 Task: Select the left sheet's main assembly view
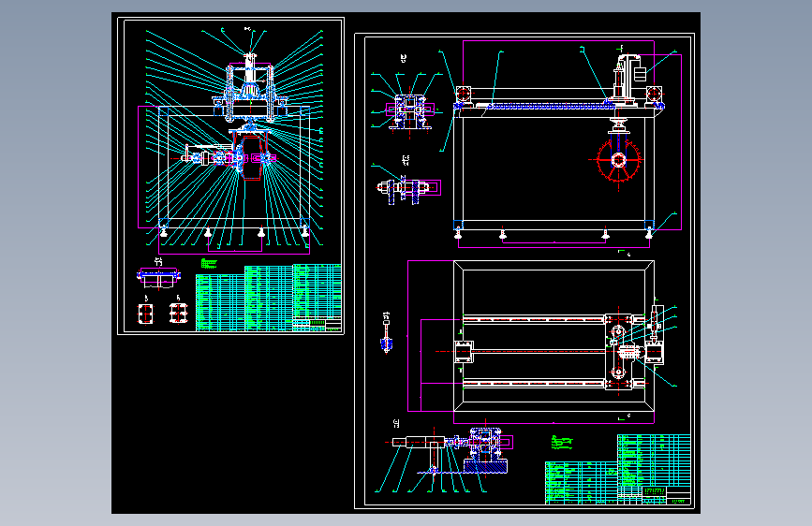pyautogui.click(x=230, y=139)
